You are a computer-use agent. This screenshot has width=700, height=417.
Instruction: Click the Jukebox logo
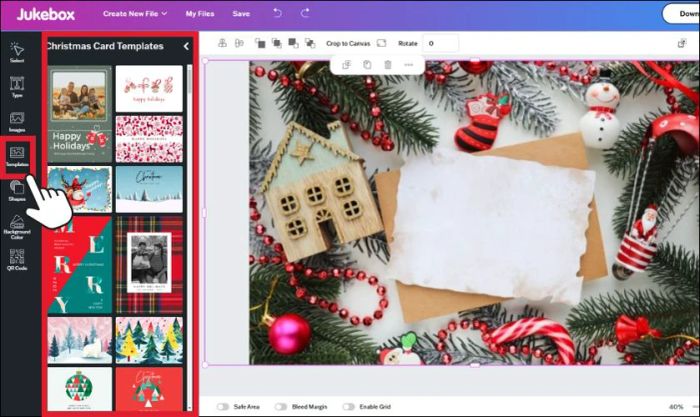point(46,14)
